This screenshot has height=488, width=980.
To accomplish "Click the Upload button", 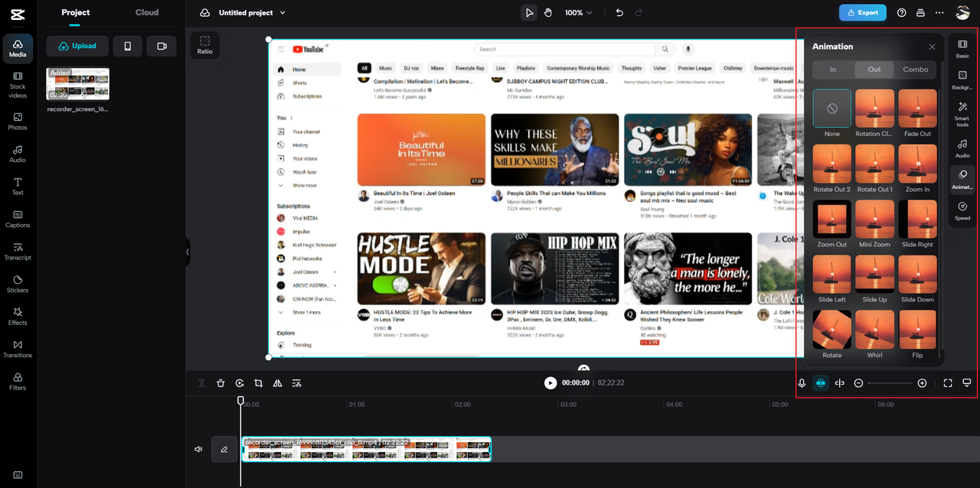I will (77, 46).
